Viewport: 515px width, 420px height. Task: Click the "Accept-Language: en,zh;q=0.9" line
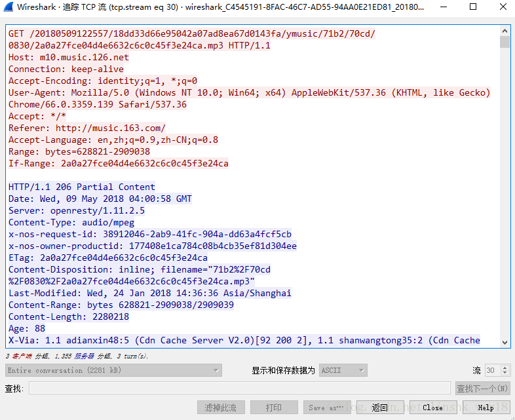point(113,140)
